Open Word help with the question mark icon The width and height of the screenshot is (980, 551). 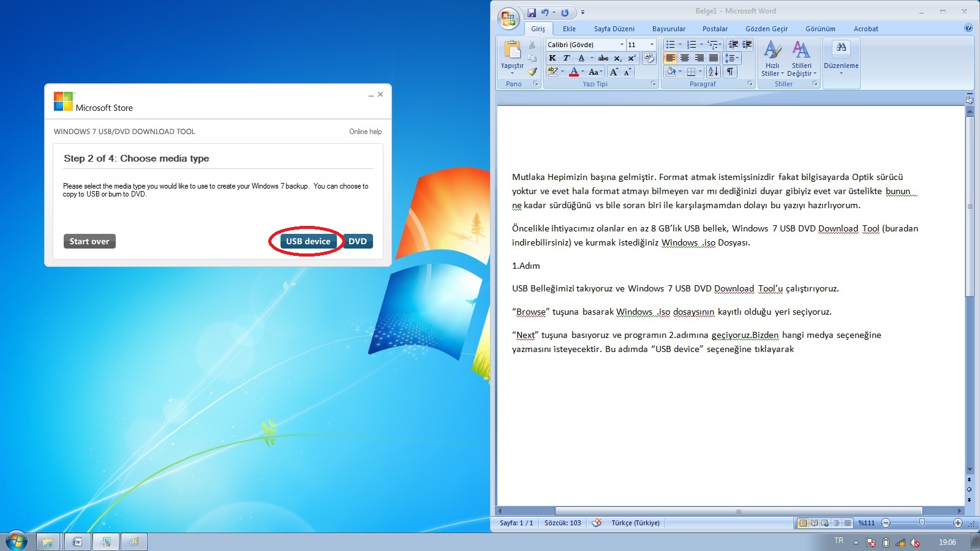[968, 28]
